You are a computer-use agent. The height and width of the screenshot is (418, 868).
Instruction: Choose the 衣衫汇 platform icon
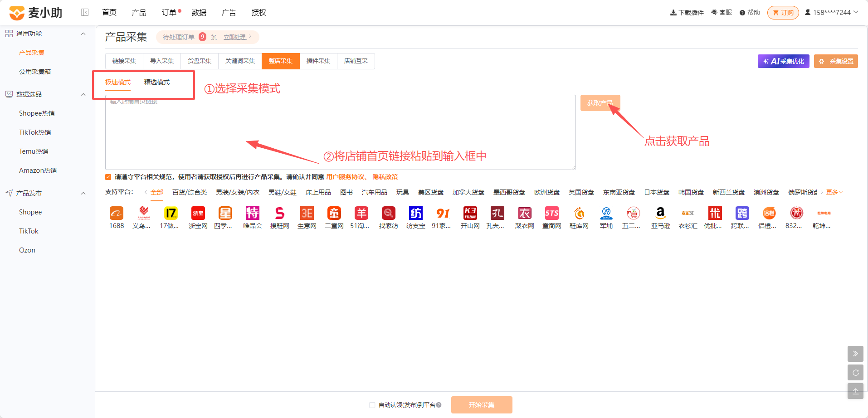(x=688, y=213)
